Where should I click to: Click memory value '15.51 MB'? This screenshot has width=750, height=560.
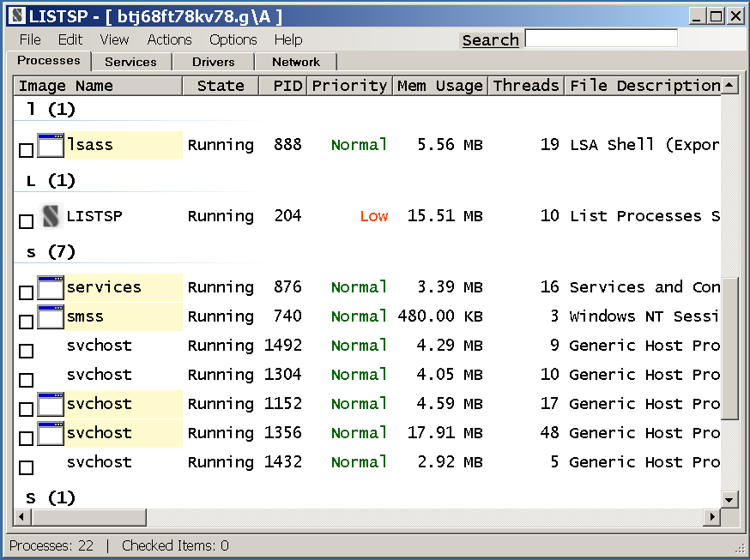coord(445,216)
